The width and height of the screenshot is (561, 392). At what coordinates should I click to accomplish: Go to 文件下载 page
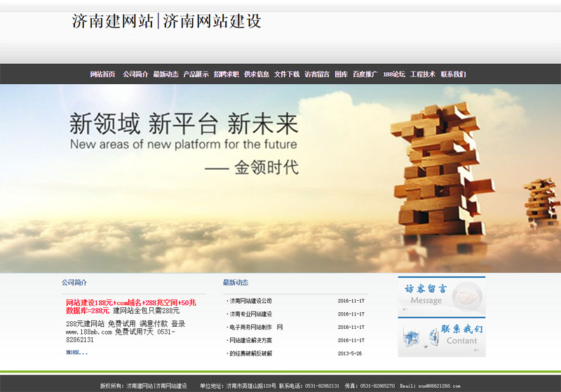click(287, 74)
